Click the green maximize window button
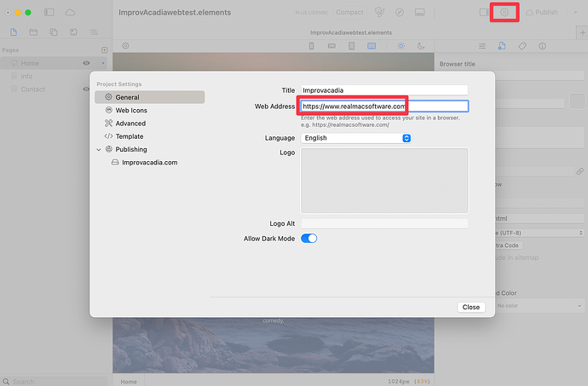Screen dimensions: 588x386 (x=28, y=13)
